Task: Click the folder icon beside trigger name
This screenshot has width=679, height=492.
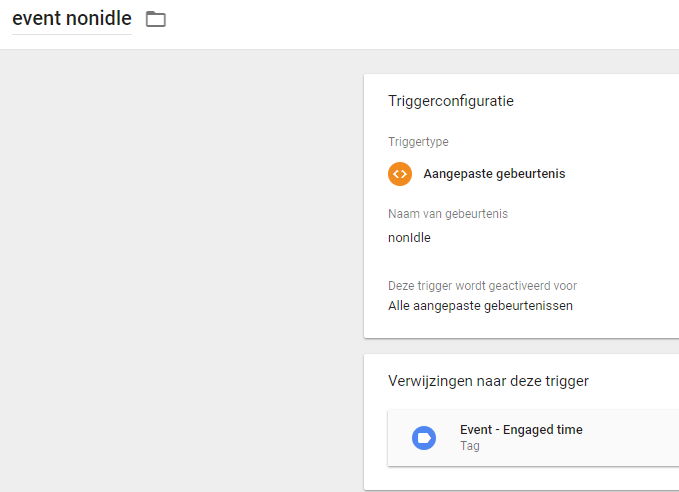Action: pos(155,19)
